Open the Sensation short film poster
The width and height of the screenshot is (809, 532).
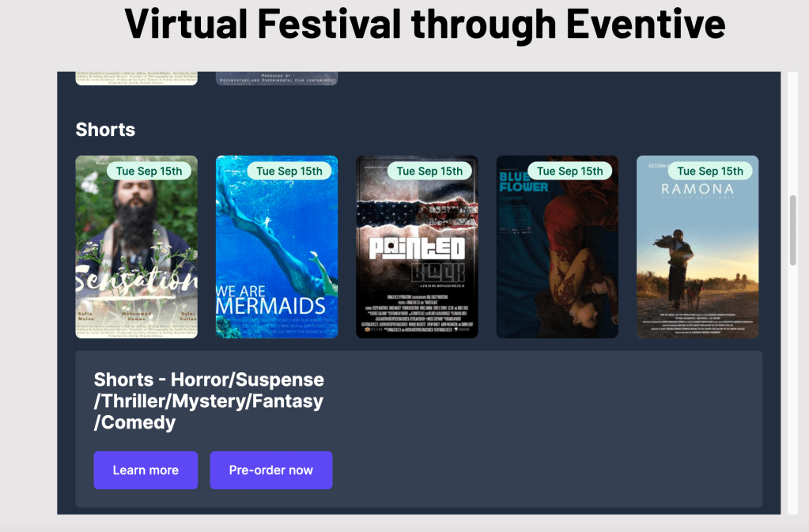136,261
